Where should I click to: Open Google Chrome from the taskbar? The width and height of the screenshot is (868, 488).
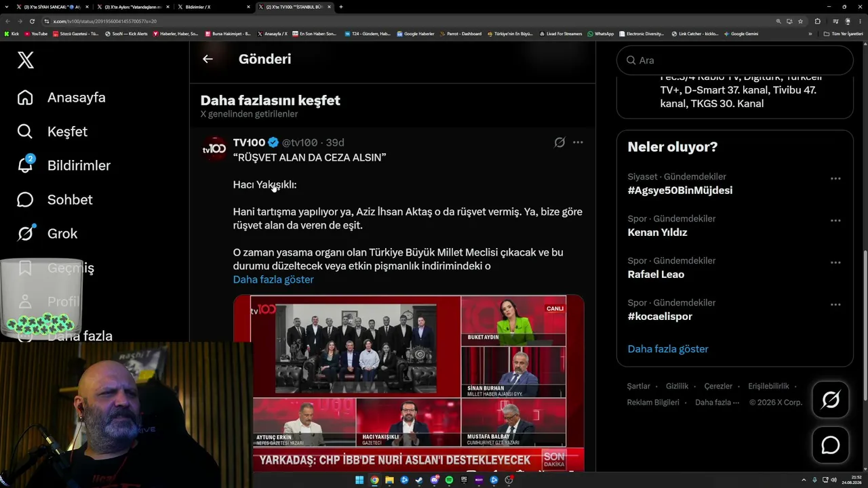(374, 481)
